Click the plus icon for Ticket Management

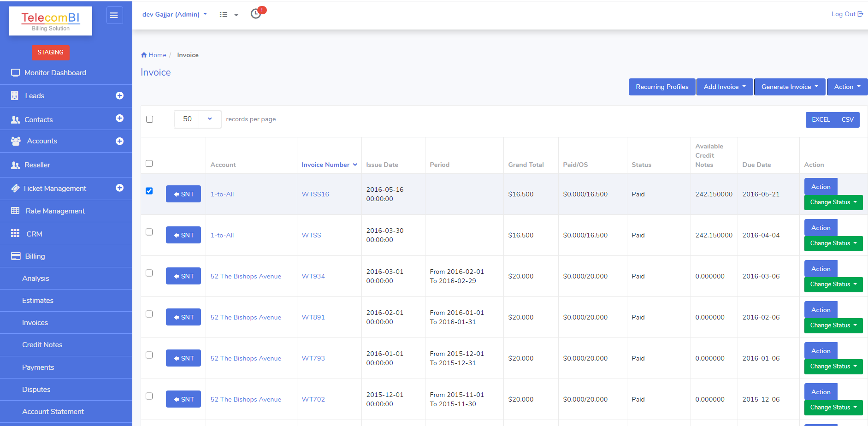pos(119,188)
